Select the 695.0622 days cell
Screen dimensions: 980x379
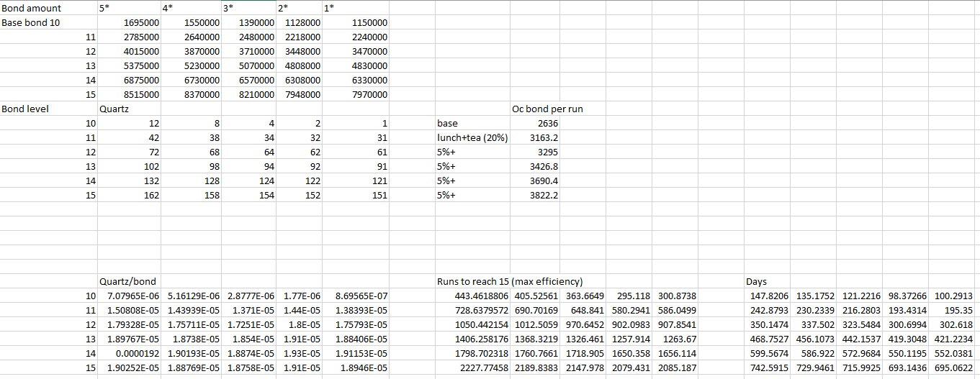click(951, 367)
